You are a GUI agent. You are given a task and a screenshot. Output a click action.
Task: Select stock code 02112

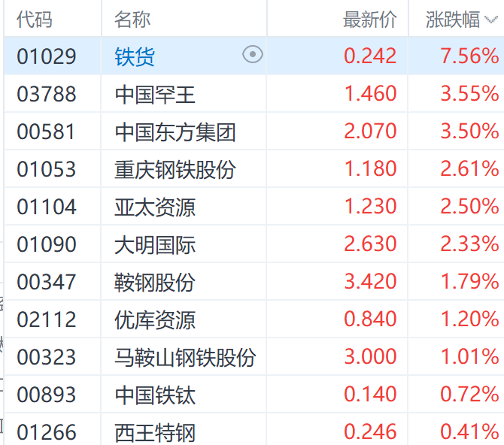tap(47, 319)
